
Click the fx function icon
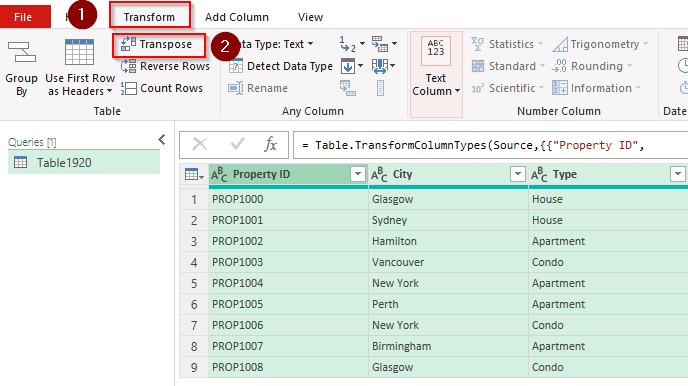point(270,144)
